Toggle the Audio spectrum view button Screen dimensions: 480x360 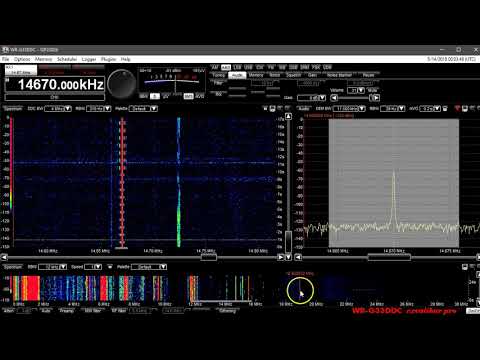pyautogui.click(x=304, y=109)
